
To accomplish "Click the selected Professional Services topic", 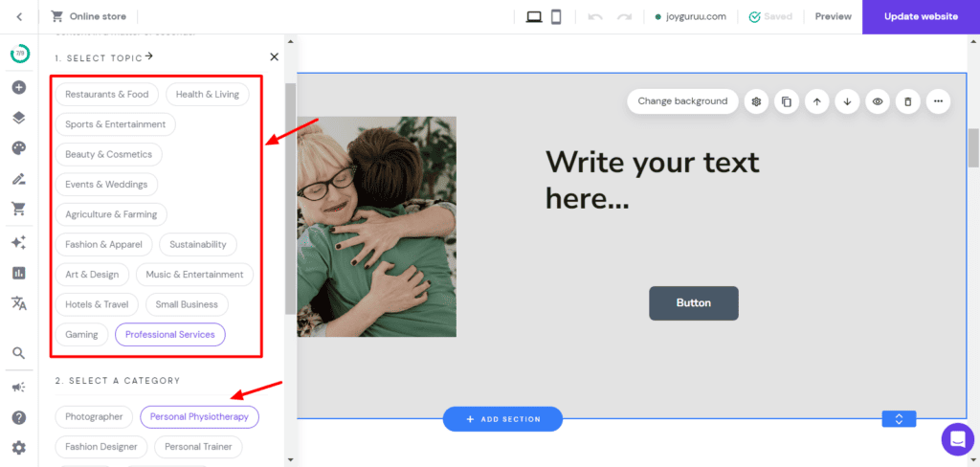I will coord(170,335).
